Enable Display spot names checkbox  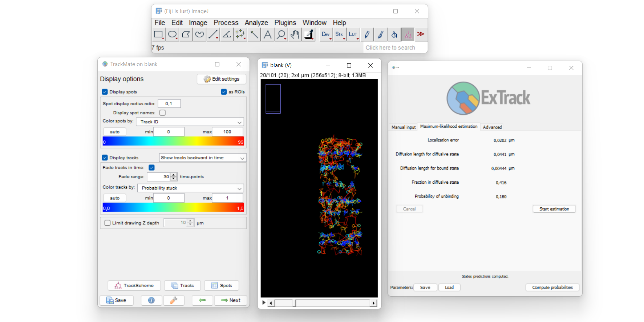pos(163,113)
